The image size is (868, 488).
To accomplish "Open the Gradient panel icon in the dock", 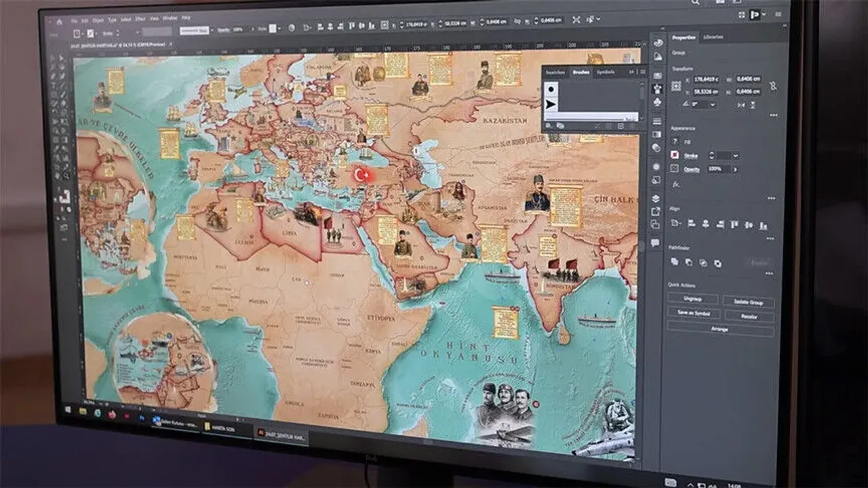I will (x=656, y=134).
